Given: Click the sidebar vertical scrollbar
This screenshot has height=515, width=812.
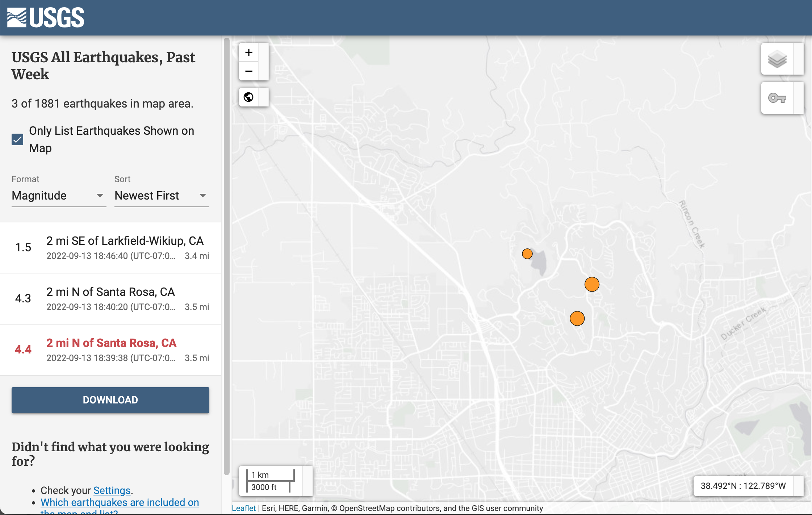Looking at the screenshot, I should coord(227,254).
